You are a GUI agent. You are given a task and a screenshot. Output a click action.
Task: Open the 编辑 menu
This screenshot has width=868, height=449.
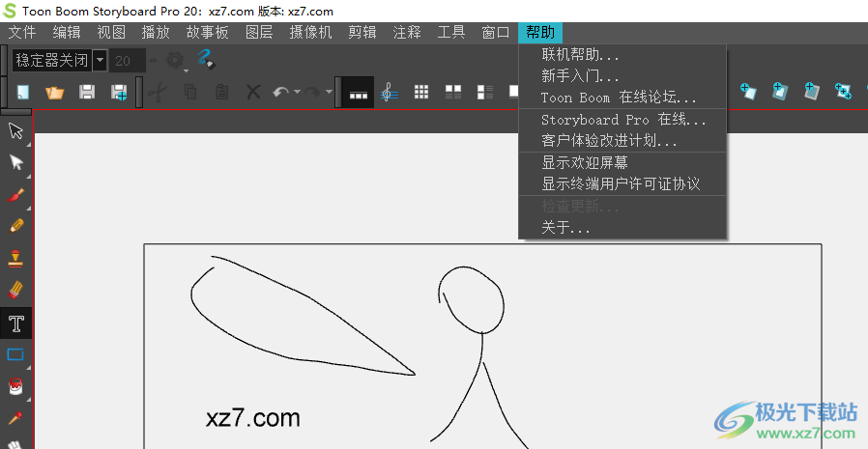click(67, 33)
